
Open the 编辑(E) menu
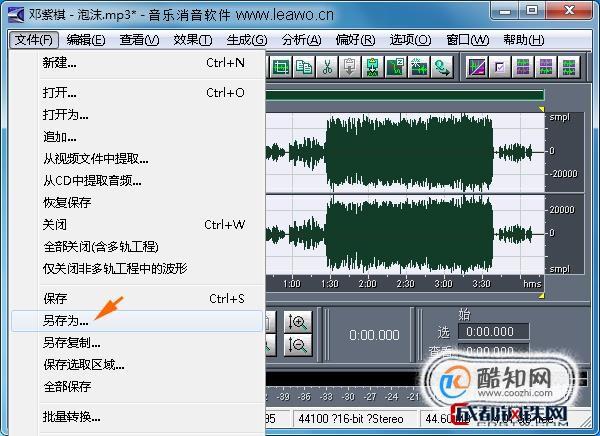pos(85,40)
